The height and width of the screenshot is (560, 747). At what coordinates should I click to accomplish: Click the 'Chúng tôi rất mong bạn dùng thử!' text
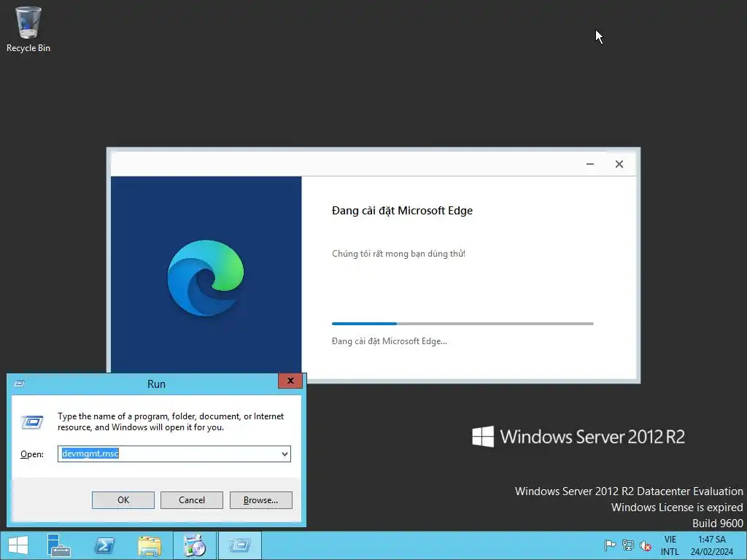point(398,254)
